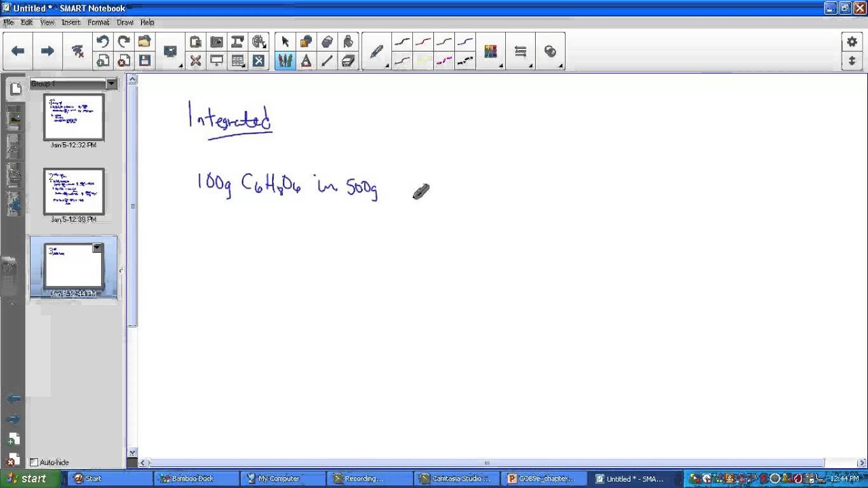Click the Delete Page icon

click(123, 61)
